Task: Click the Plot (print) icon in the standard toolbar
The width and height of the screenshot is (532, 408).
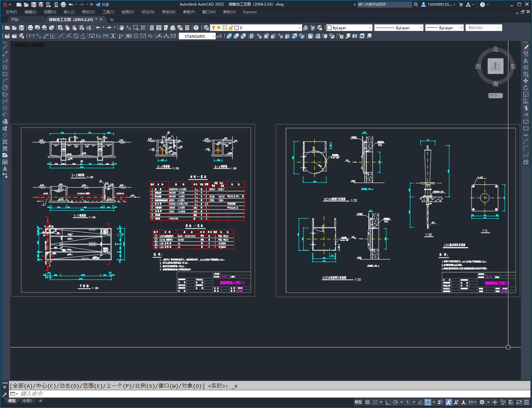Action: click(30, 28)
